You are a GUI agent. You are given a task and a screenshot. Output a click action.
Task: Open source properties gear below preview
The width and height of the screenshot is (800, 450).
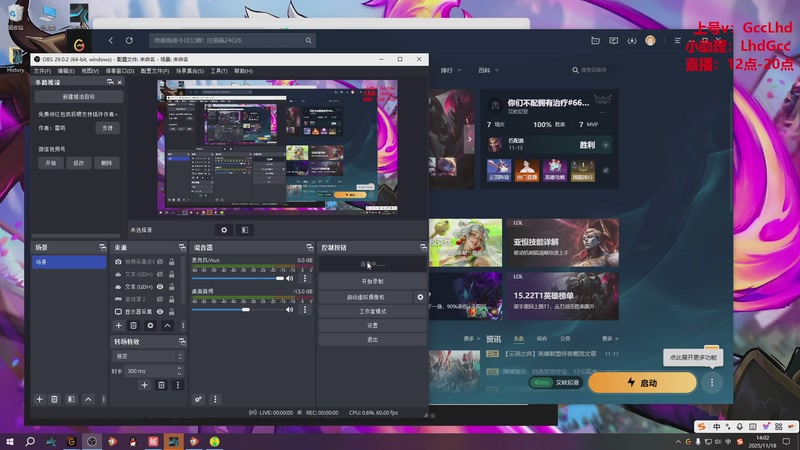point(224,230)
